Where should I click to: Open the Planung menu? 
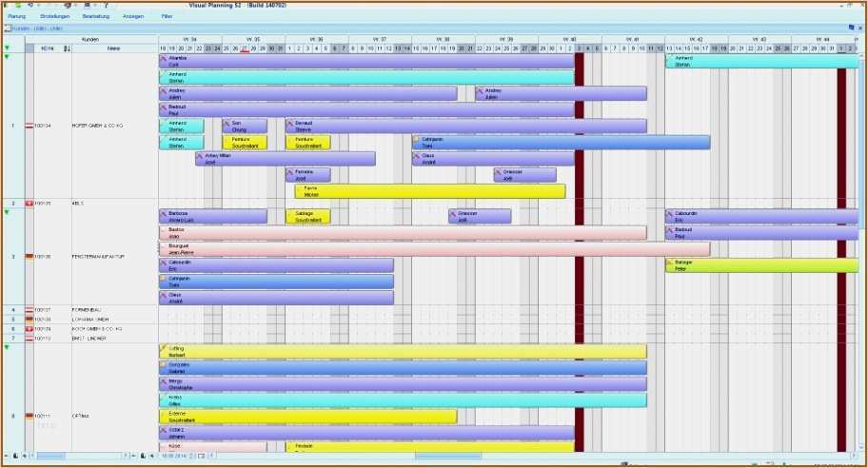(x=16, y=16)
